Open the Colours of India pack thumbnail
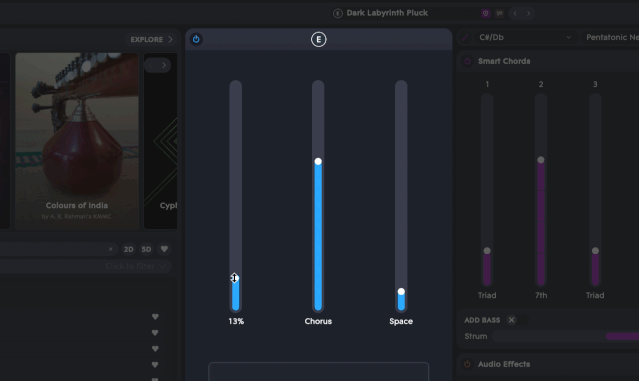The width and height of the screenshot is (639, 381). coord(77,141)
